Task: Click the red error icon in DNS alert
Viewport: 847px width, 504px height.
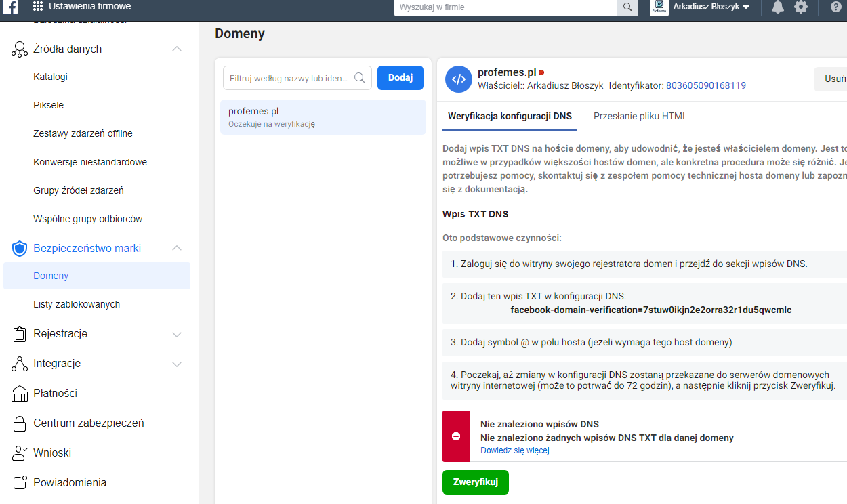Action: (x=456, y=436)
